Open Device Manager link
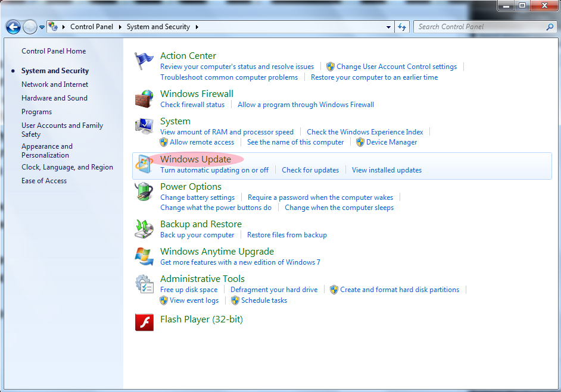Screen dimensions: 561x392 click(x=392, y=142)
